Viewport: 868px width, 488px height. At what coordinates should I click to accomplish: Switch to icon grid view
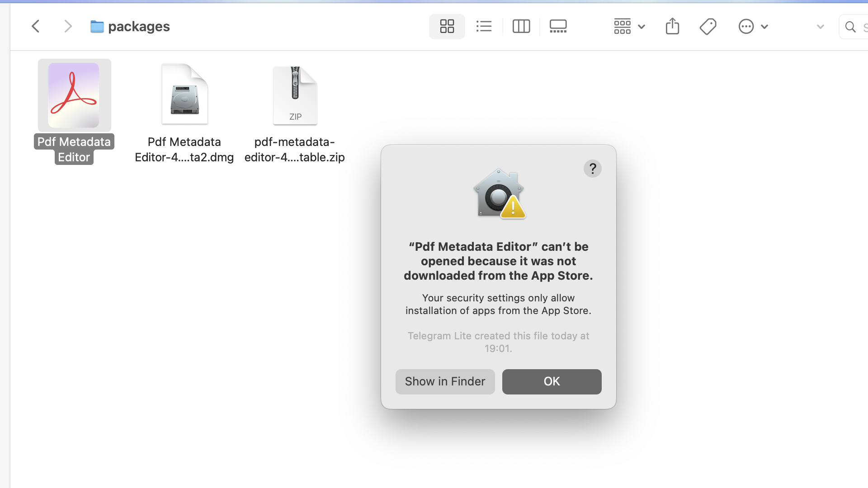[x=447, y=26]
